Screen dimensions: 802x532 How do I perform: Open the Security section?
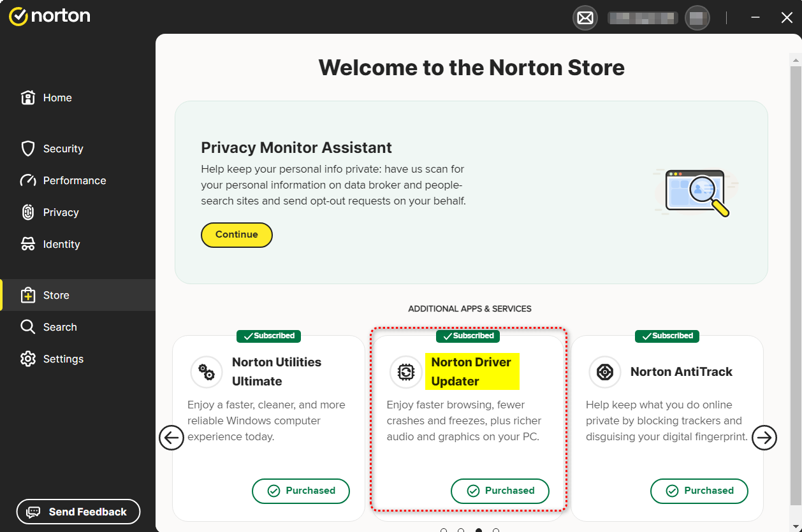62,148
